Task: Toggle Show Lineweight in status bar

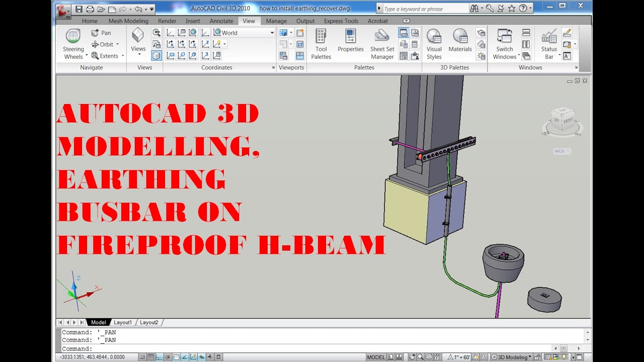Action: pyautogui.click(x=210, y=357)
